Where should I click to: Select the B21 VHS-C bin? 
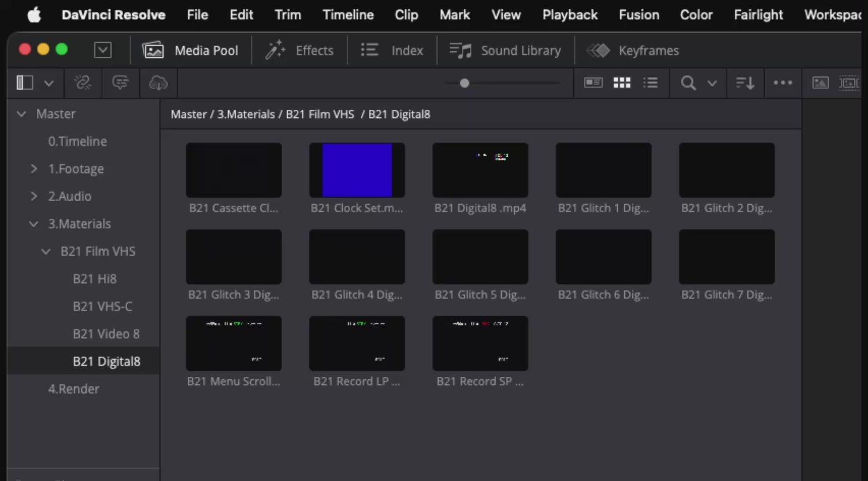(x=102, y=306)
